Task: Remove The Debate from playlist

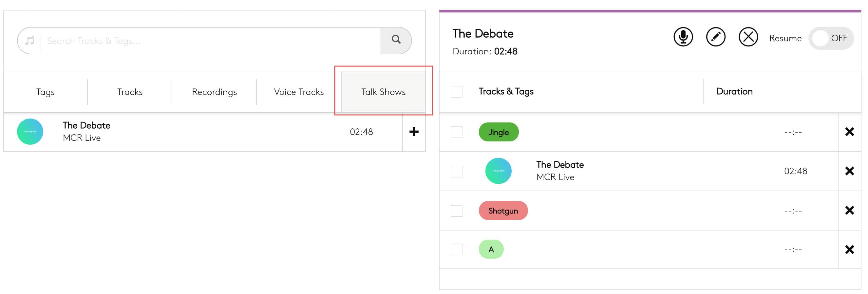Action: coord(849,171)
